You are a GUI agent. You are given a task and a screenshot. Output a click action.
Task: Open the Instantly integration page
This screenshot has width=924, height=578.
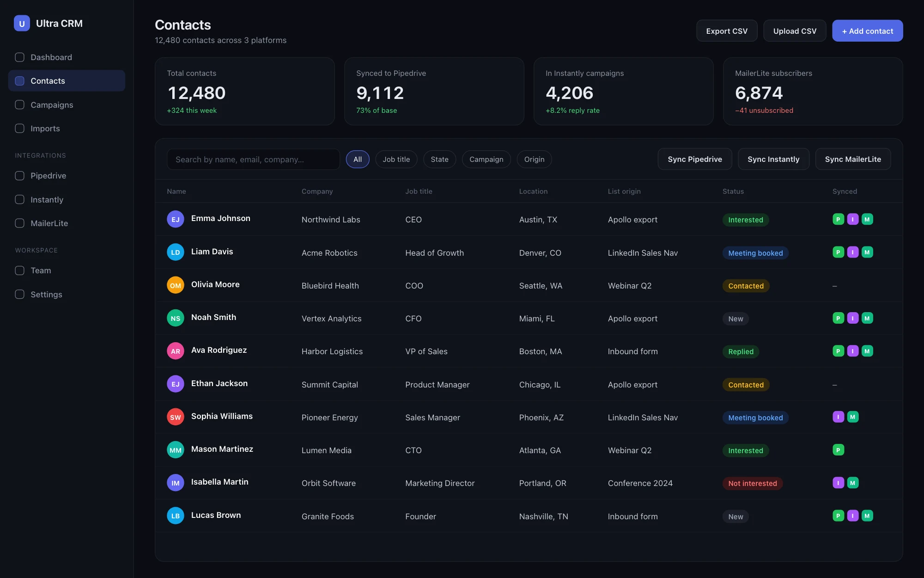[67, 200]
